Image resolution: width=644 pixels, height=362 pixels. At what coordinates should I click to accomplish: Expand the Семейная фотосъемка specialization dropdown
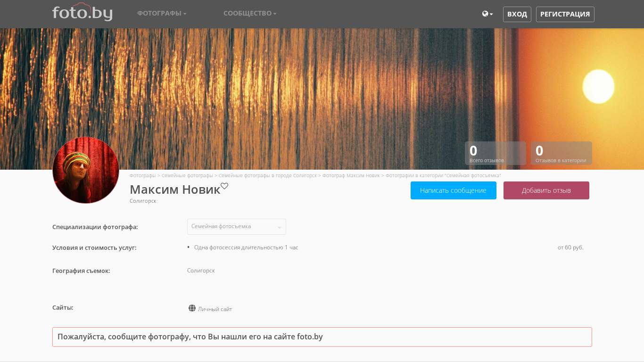[237, 227]
